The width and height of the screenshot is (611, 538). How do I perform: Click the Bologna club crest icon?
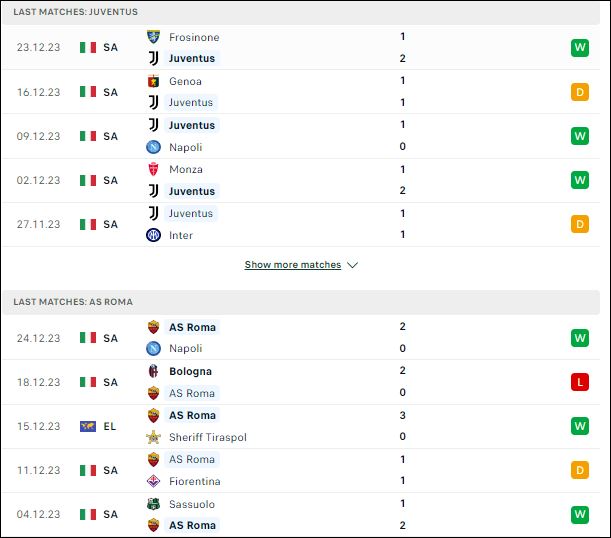[x=154, y=371]
